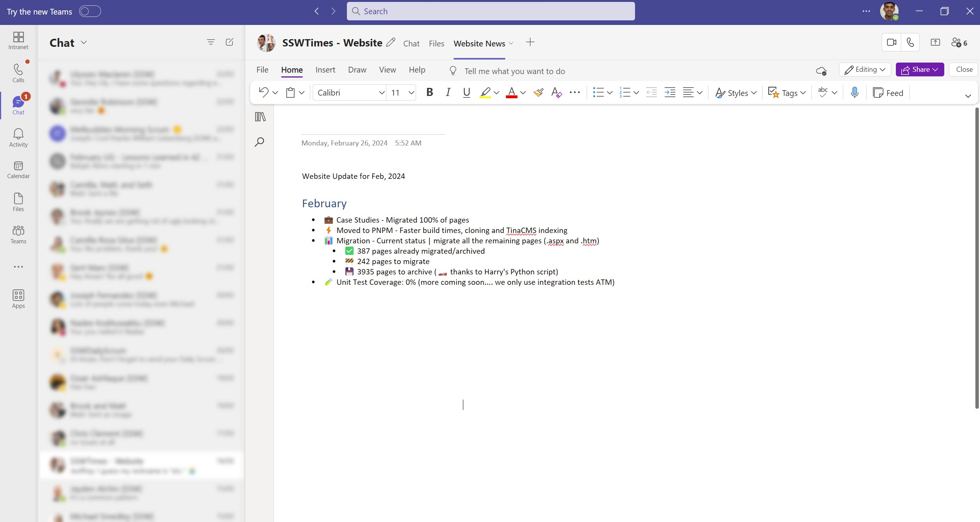The height and width of the screenshot is (522, 980).
Task: Click the Clear Formatting icon
Action: point(556,93)
